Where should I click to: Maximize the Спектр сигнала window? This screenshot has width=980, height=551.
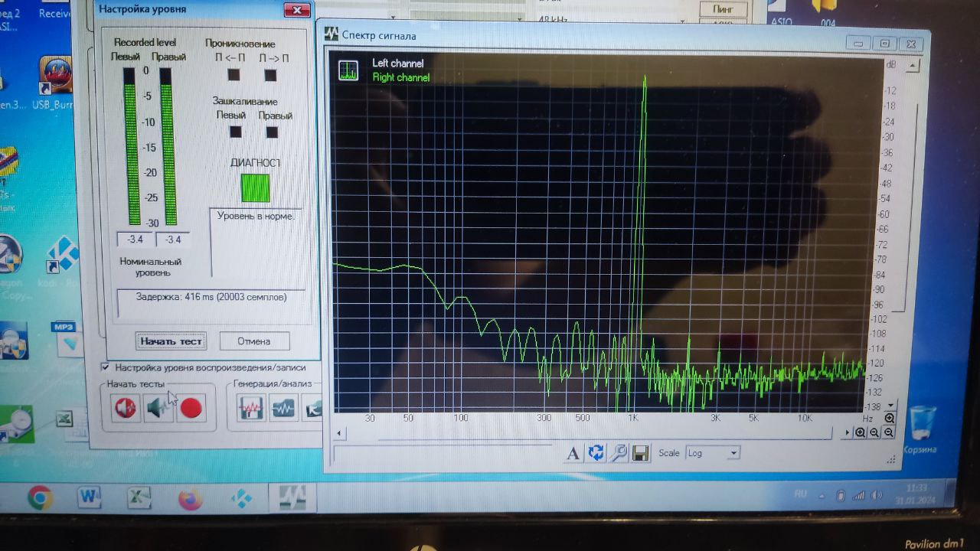(x=884, y=44)
